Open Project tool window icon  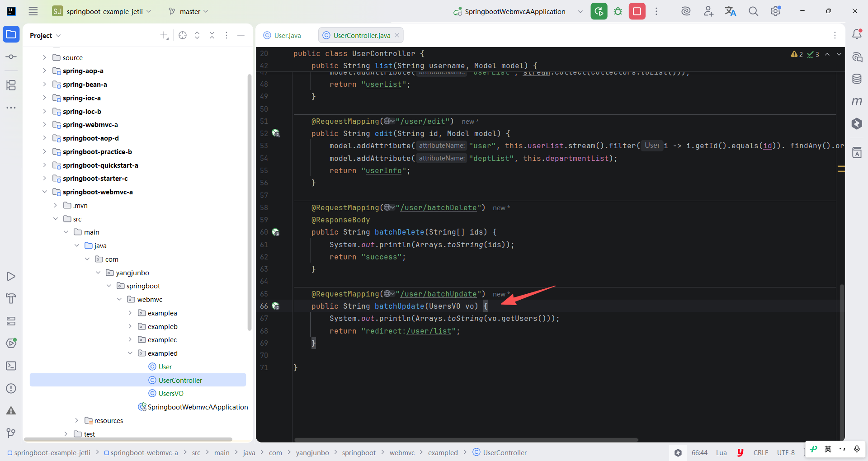(x=11, y=34)
